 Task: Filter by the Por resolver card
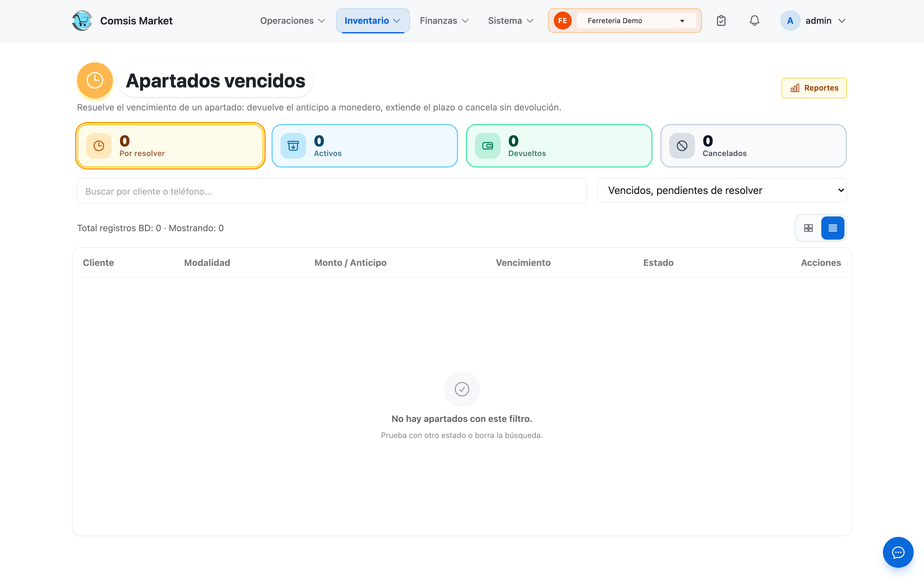point(170,146)
